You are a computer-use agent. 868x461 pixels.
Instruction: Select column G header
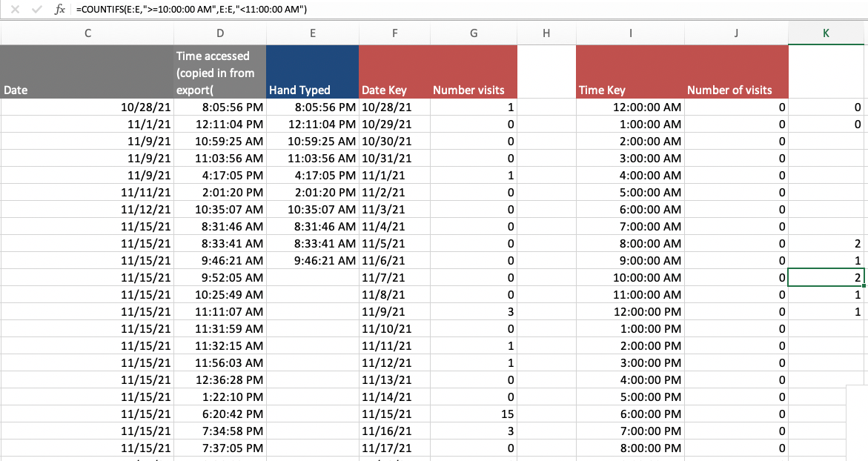coord(474,33)
